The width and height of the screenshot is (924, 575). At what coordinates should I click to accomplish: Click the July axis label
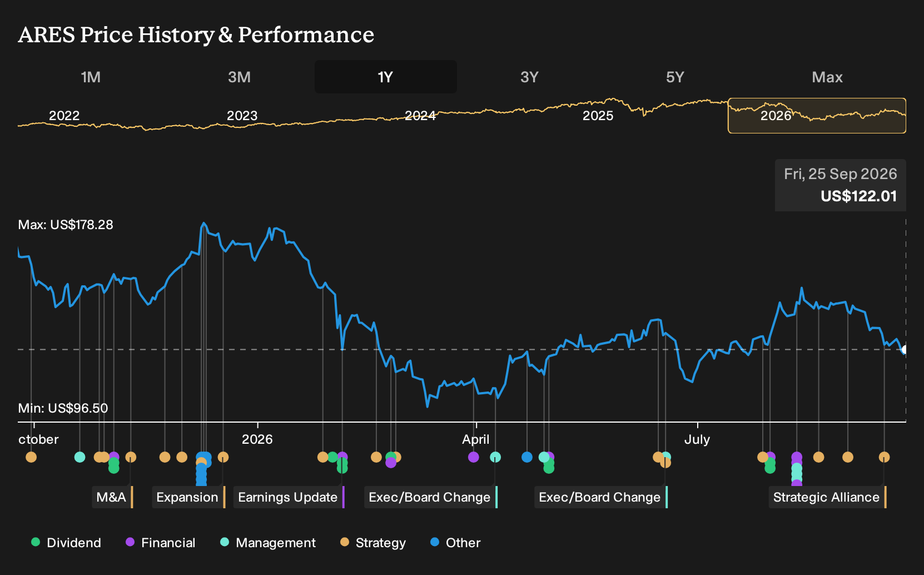[697, 439]
